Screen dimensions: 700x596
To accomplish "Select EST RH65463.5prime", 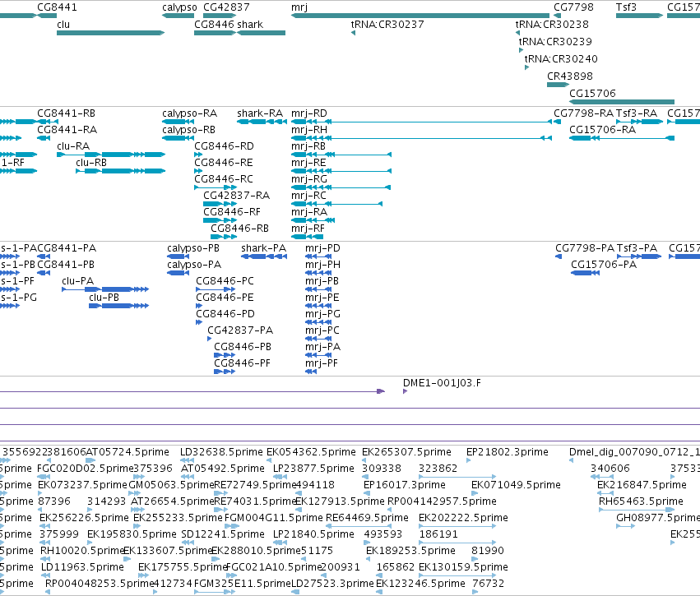I will [637, 510].
